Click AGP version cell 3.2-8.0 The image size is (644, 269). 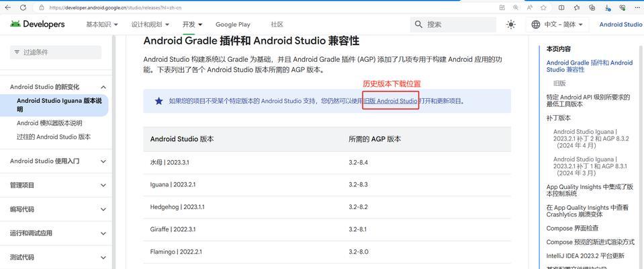[358, 252]
